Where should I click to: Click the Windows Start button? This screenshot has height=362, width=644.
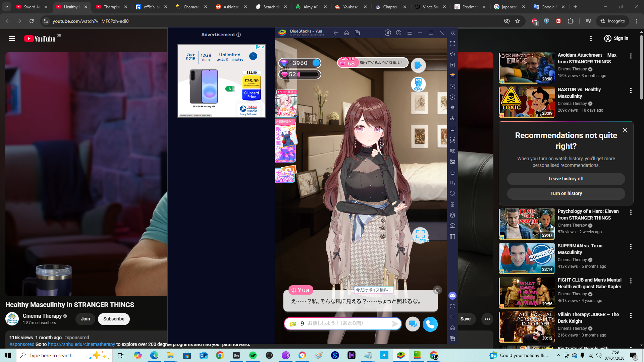click(x=8, y=355)
